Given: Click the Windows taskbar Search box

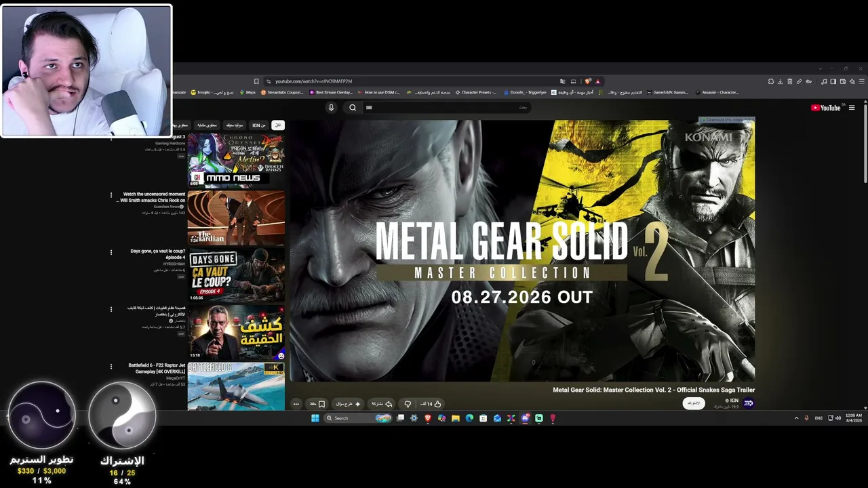Looking at the screenshot, I should [x=358, y=418].
